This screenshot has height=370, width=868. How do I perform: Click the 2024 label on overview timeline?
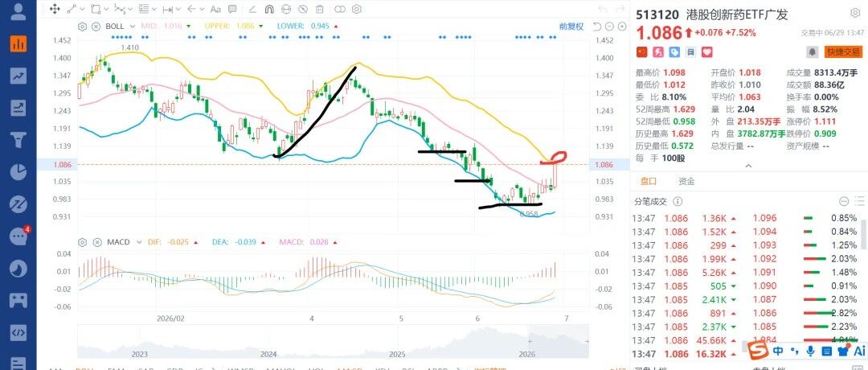(x=269, y=354)
